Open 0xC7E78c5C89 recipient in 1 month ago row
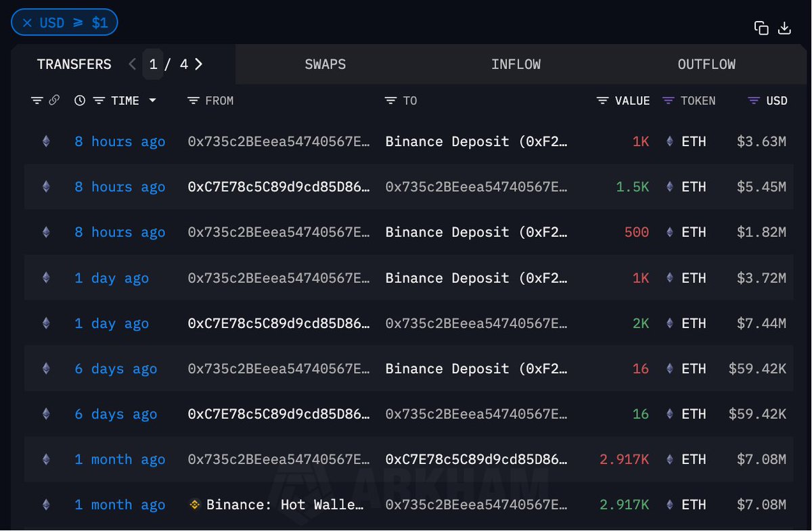This screenshot has height=531, width=812. tap(476, 459)
